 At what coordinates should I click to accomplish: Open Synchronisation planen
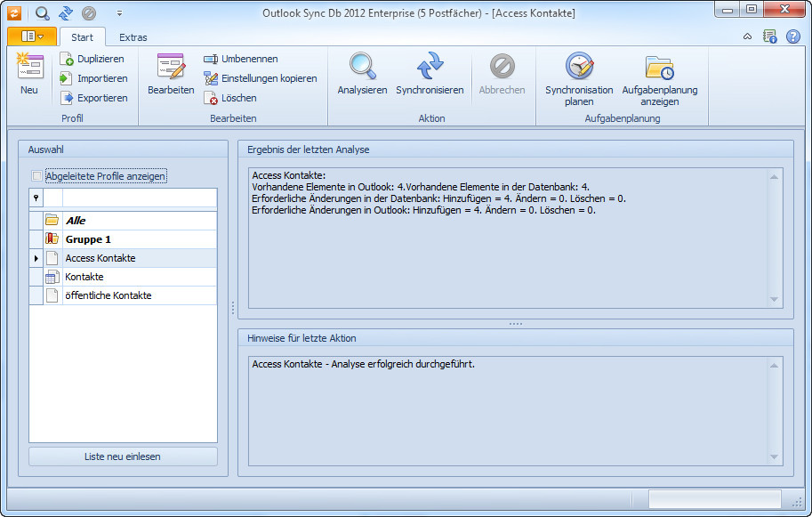click(579, 78)
